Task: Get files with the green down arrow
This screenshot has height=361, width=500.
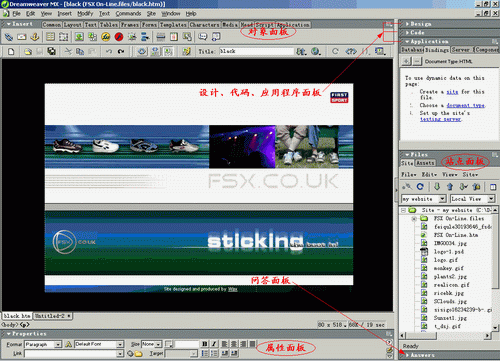Action: click(x=437, y=186)
